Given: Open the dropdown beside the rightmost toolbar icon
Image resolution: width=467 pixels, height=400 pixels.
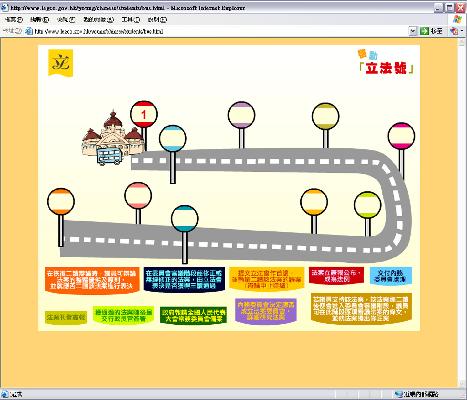Looking at the screenshot, I should (x=462, y=31).
